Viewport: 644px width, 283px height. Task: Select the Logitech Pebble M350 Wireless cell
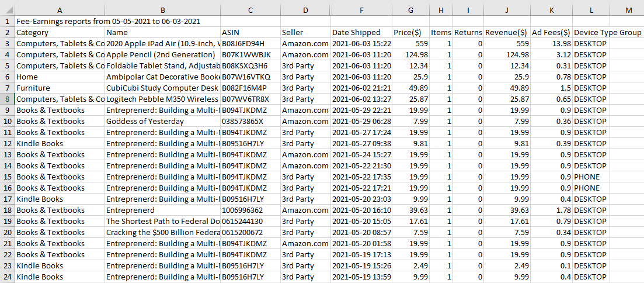point(163,99)
